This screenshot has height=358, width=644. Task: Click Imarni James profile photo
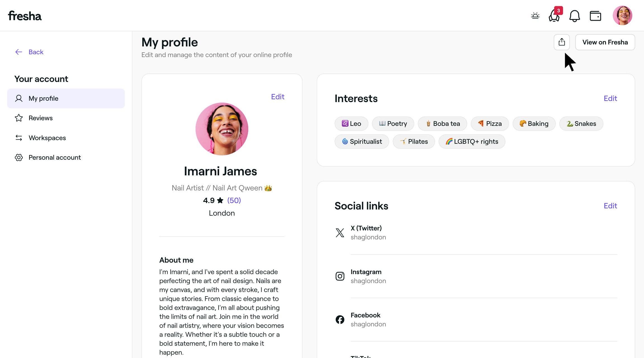pos(222,129)
